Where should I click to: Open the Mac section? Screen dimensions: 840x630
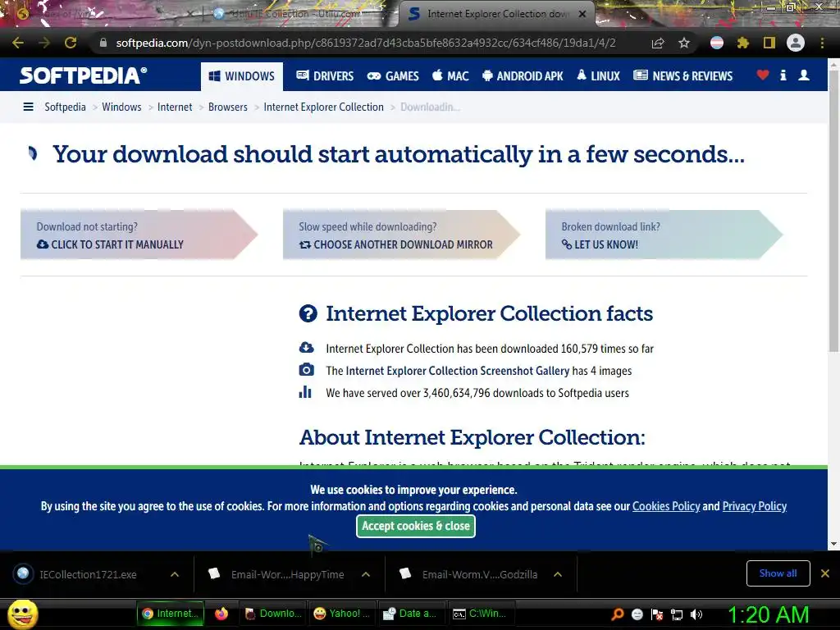tap(450, 76)
